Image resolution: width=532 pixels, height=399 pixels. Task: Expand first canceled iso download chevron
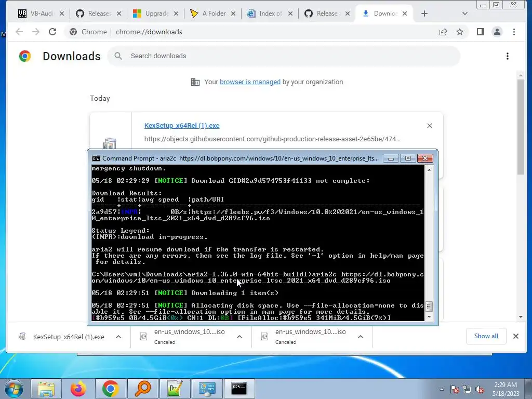click(239, 337)
